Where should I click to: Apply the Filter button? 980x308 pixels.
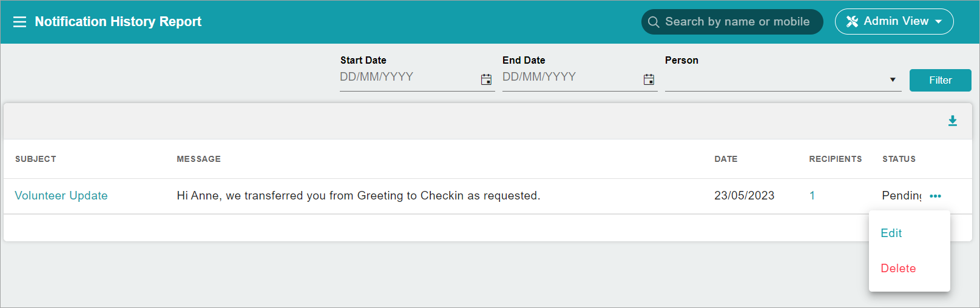click(940, 80)
